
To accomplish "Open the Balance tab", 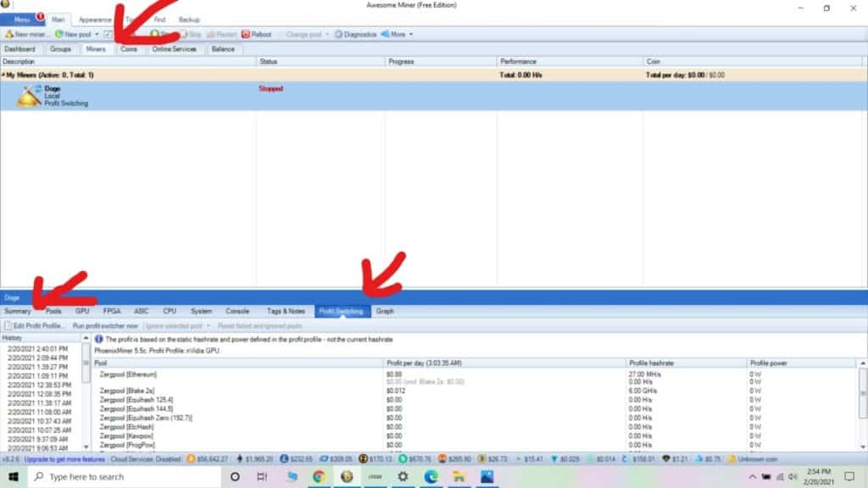I will 223,49.
